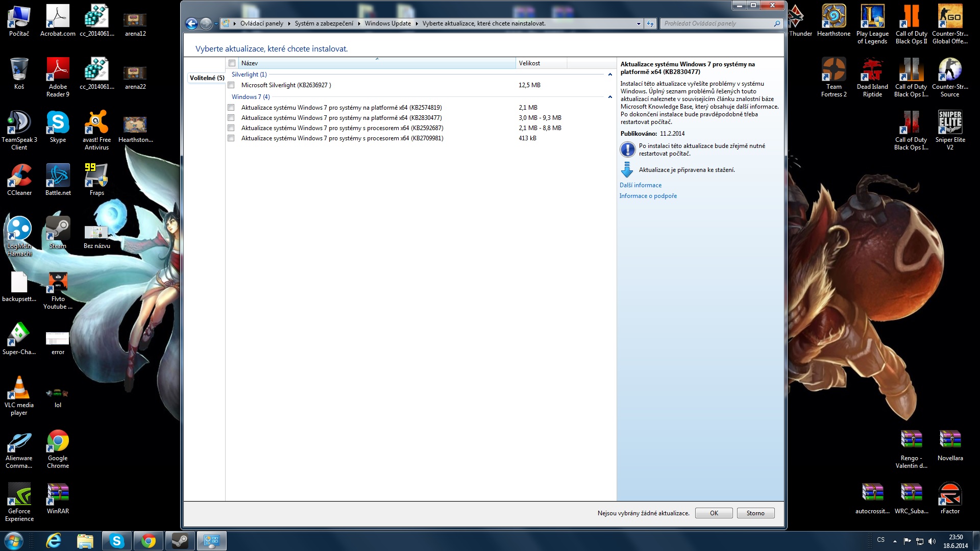Tick the KB2574819 Windows 7 update checkbox

231,108
